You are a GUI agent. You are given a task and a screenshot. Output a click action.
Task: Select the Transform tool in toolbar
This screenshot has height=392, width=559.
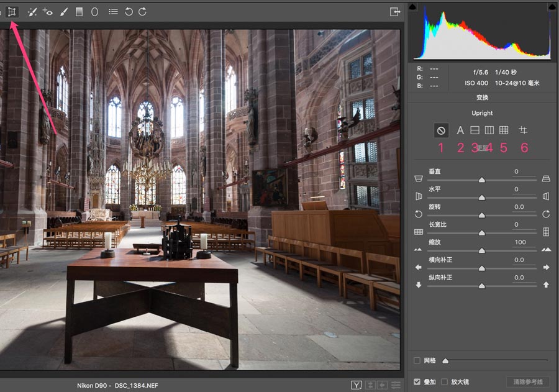pyautogui.click(x=11, y=12)
